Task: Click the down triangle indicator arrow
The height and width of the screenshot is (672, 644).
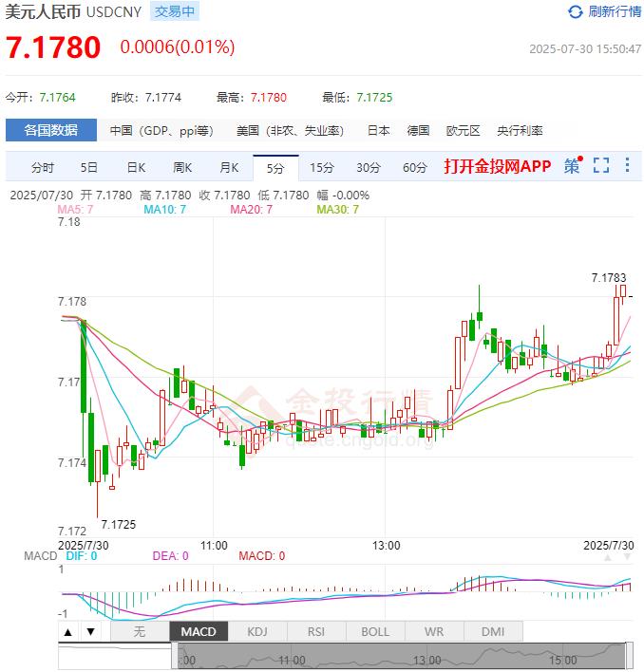Action: point(91,632)
